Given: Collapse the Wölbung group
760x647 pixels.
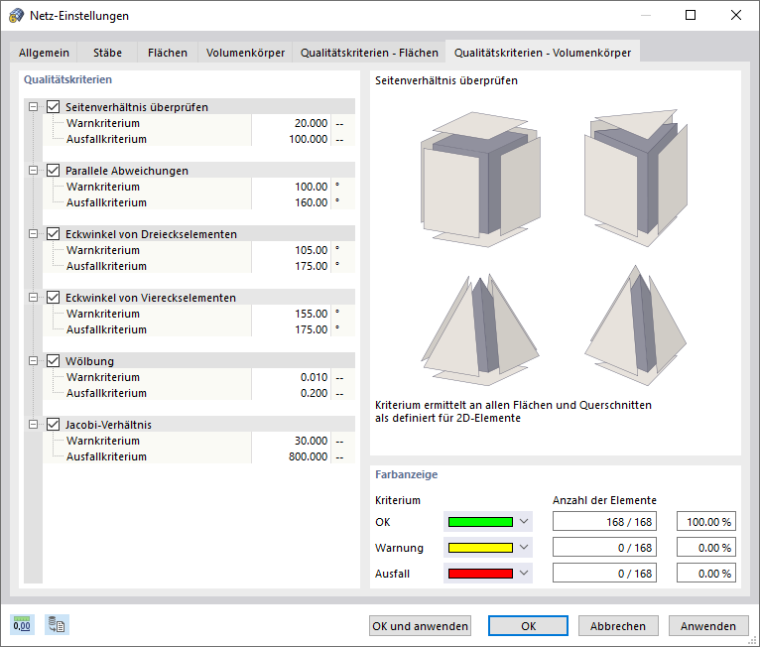Looking at the screenshot, I should 33,361.
